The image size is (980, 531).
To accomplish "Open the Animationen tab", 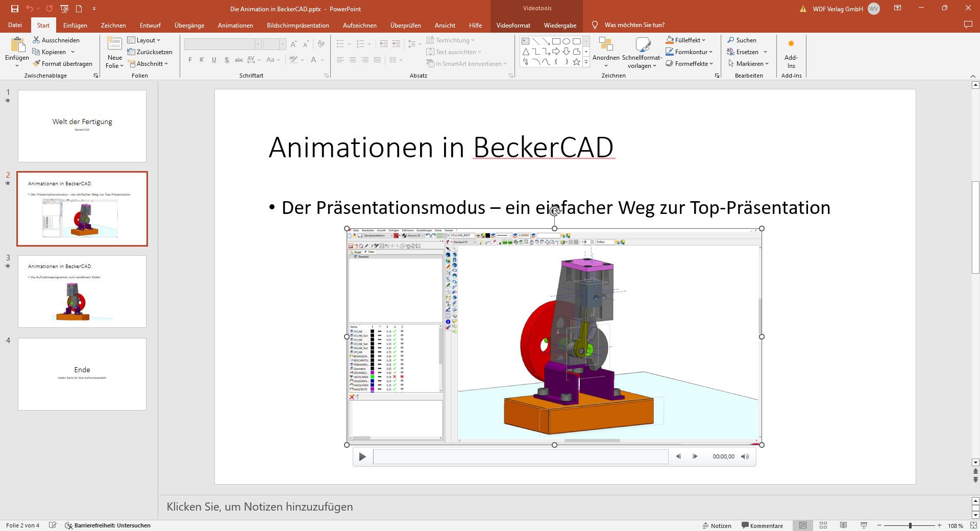I will click(235, 25).
